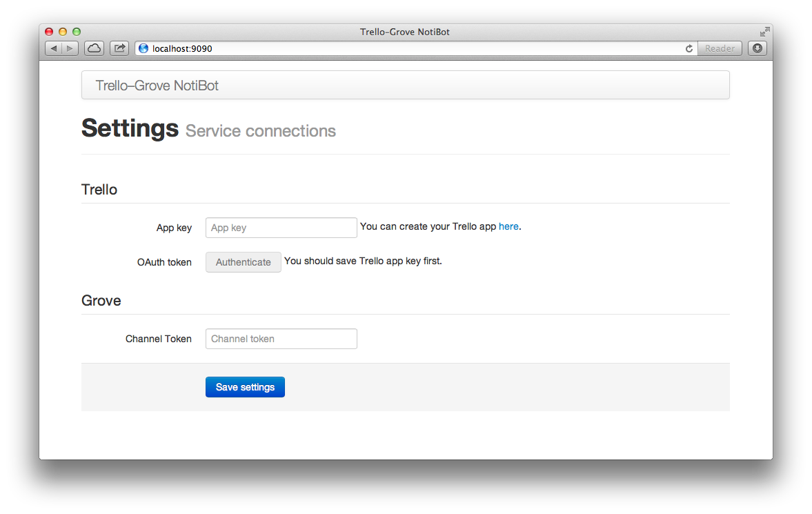
Task: Click the "Grove" section heading
Action: 101,301
